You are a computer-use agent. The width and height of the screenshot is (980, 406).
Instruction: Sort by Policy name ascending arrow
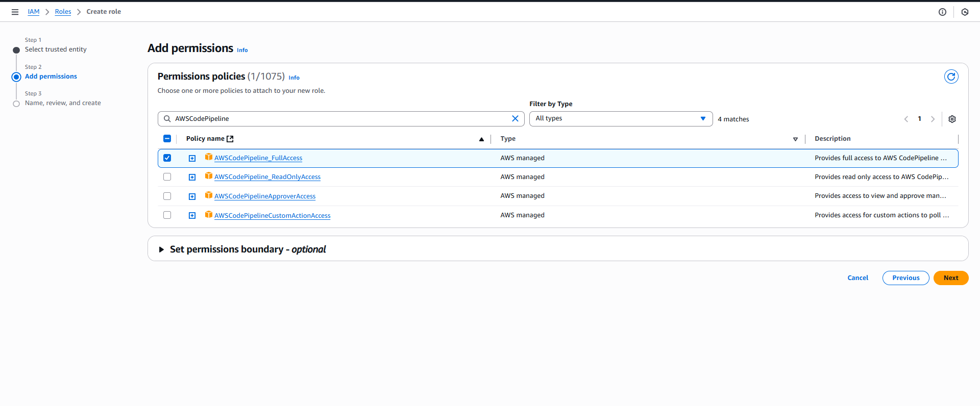click(481, 139)
